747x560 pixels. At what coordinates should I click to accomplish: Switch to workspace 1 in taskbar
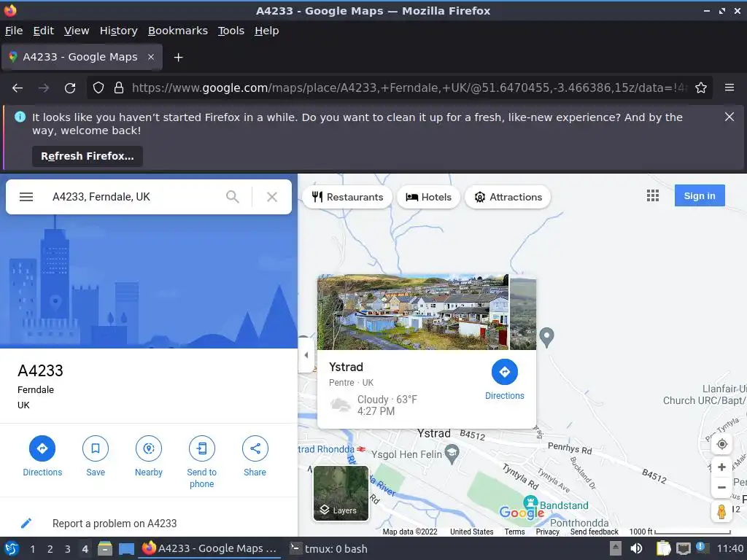pos(32,549)
